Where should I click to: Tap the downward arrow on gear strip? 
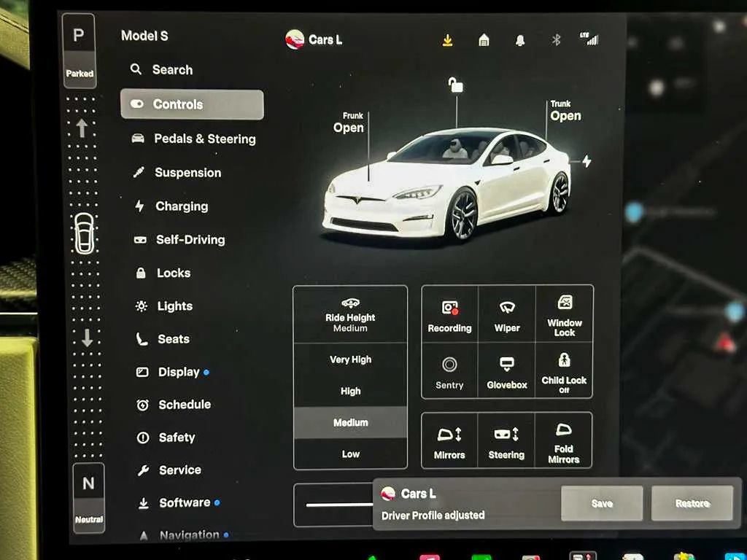point(88,337)
